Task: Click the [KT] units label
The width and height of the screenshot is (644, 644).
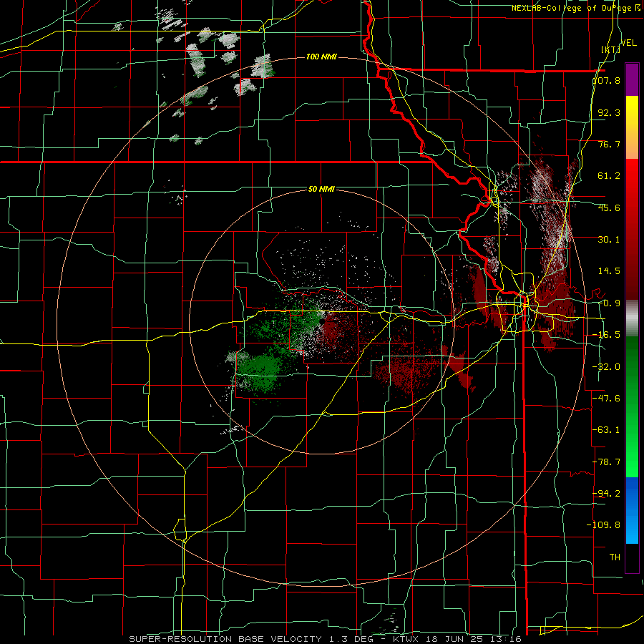Action: coord(611,49)
